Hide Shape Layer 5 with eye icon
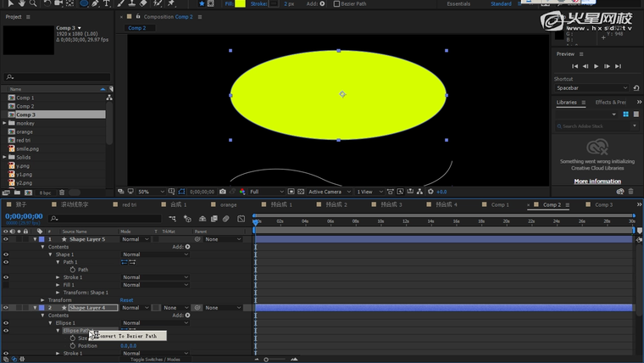 click(6, 239)
